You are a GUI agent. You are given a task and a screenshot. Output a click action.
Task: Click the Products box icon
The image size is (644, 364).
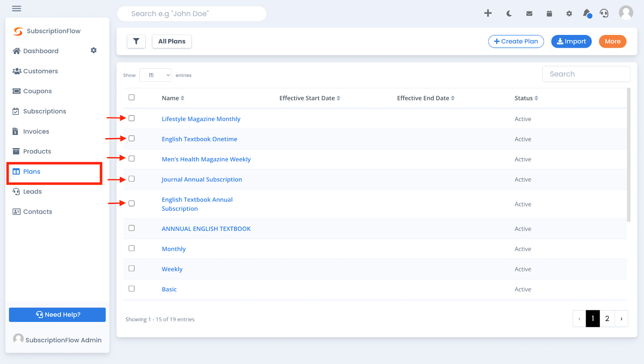[x=16, y=151]
